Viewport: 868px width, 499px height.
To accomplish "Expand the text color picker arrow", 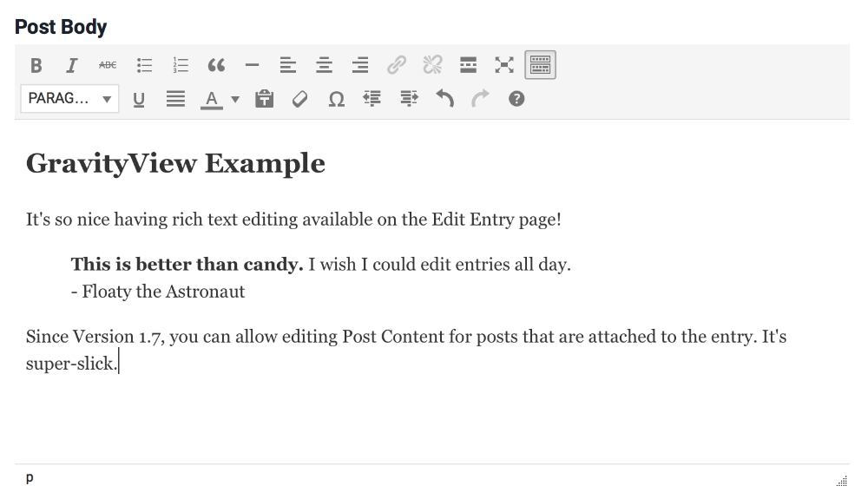I will (235, 100).
